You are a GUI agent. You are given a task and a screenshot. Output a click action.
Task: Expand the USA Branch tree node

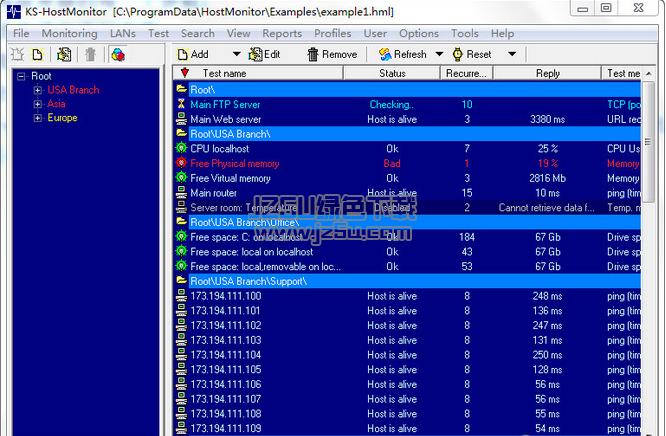click(x=38, y=90)
